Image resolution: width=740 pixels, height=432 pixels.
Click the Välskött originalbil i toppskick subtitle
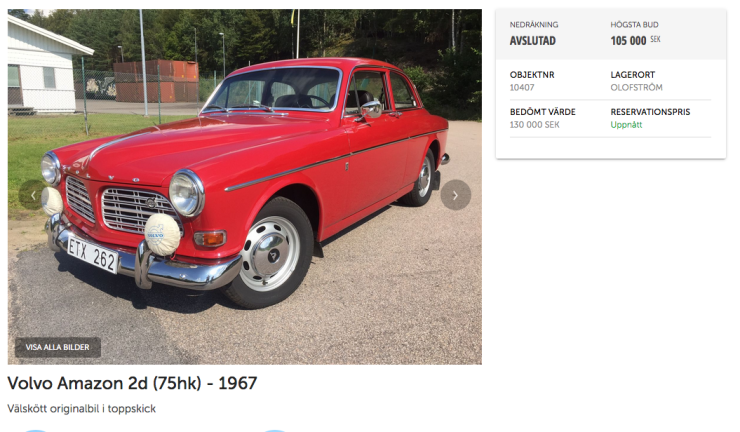[x=82, y=409]
